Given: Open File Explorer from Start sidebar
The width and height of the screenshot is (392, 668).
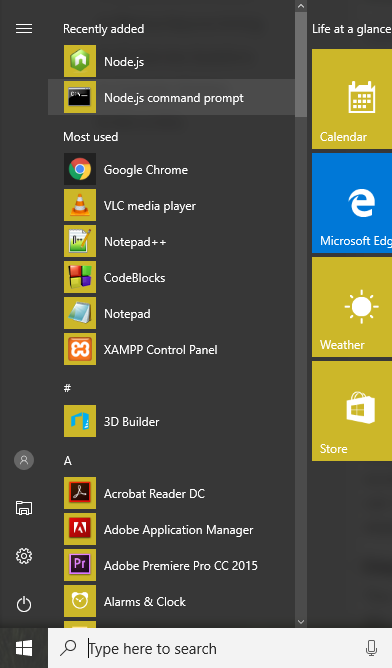Looking at the screenshot, I should (x=24, y=508).
